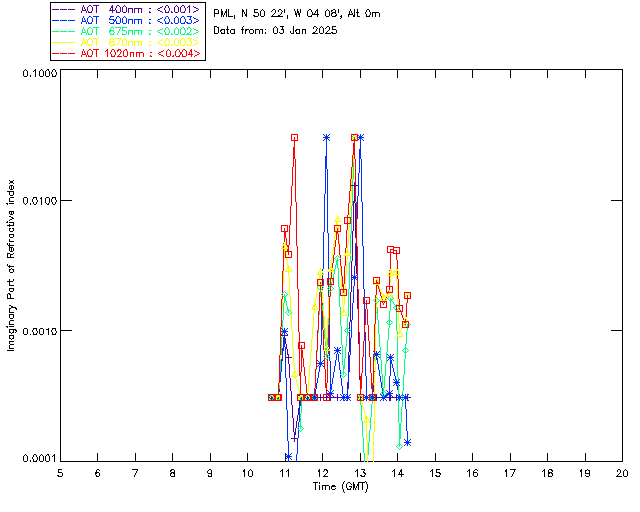Click the 12 tick on time axis

tap(322, 472)
